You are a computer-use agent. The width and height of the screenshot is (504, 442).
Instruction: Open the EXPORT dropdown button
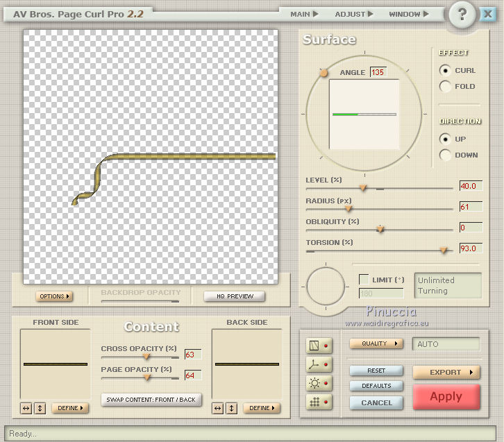click(446, 373)
